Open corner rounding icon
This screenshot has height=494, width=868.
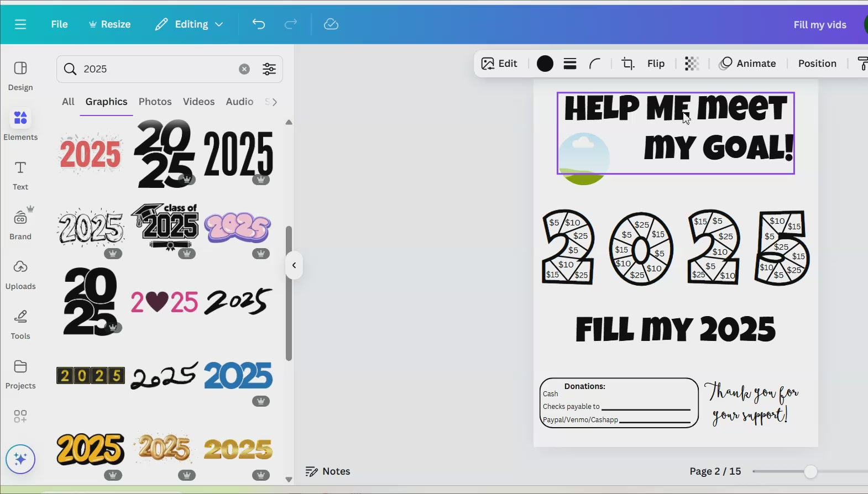[595, 64]
